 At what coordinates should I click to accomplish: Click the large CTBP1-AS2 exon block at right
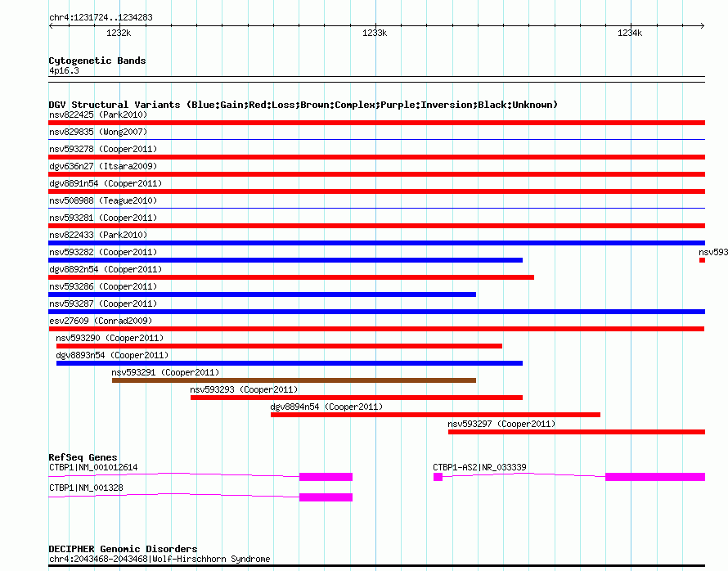point(655,477)
